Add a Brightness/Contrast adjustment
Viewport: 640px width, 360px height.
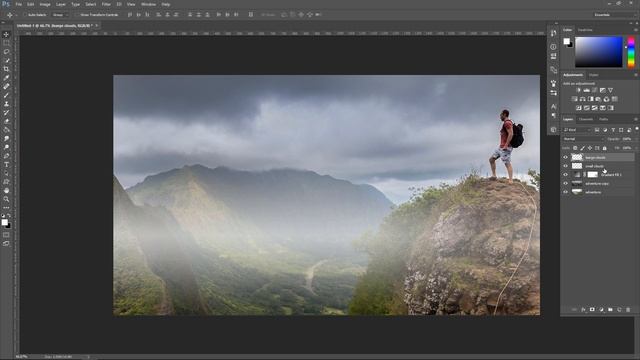(x=578, y=90)
